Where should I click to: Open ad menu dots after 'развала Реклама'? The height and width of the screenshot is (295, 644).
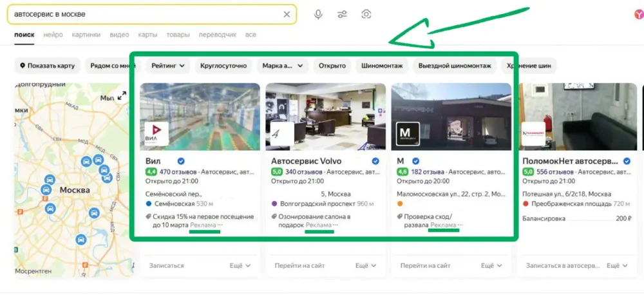click(460, 225)
